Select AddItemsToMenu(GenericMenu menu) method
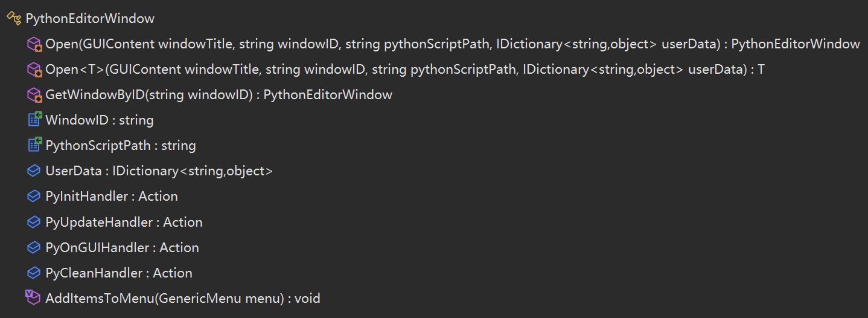The width and height of the screenshot is (868, 318). click(183, 298)
